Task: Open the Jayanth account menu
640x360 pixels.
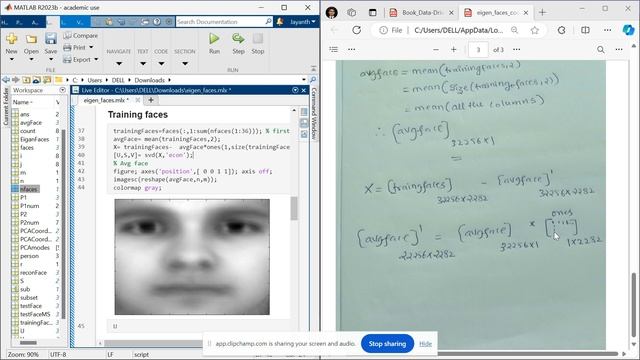Action: (302, 22)
